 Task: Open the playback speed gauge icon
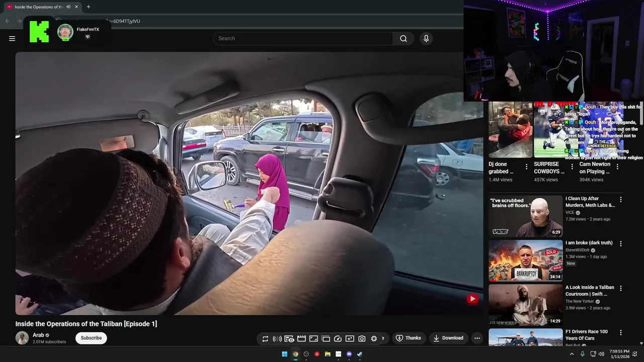point(338,339)
